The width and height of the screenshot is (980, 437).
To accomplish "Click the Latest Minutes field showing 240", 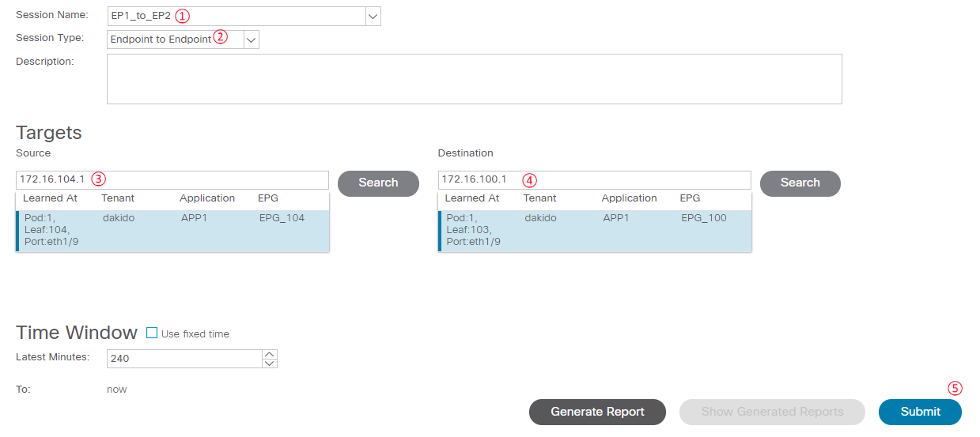I will click(184, 359).
